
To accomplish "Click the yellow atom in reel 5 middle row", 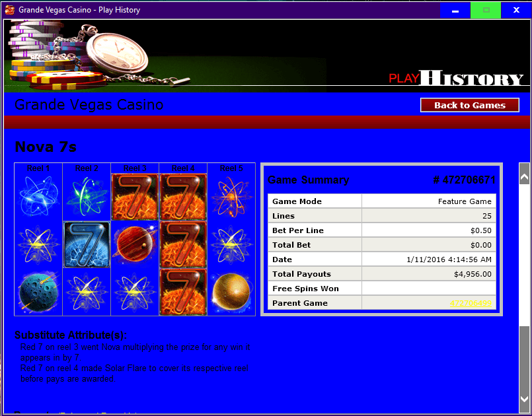I will pos(231,245).
